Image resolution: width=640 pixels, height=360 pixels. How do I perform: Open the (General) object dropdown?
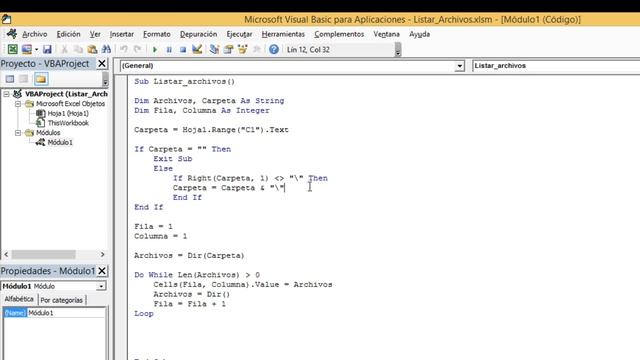click(x=460, y=66)
